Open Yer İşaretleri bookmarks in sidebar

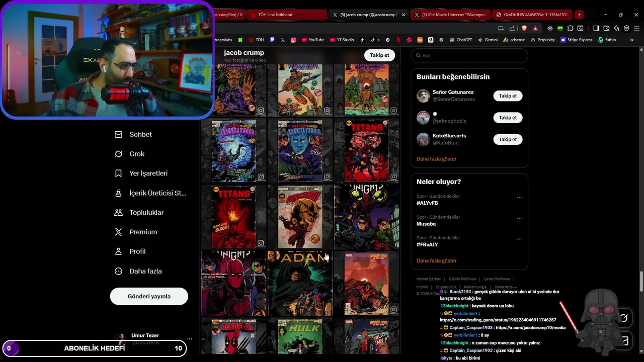pyautogui.click(x=141, y=173)
